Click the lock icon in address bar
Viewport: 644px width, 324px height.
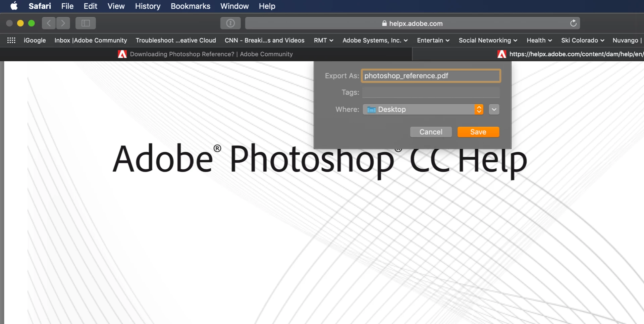(x=384, y=23)
